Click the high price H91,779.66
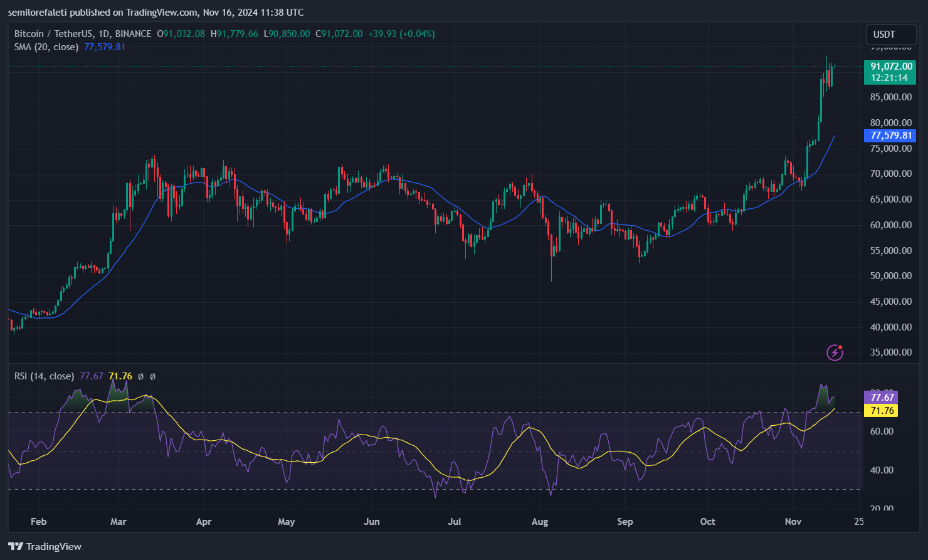Image resolution: width=928 pixels, height=560 pixels. point(234,34)
